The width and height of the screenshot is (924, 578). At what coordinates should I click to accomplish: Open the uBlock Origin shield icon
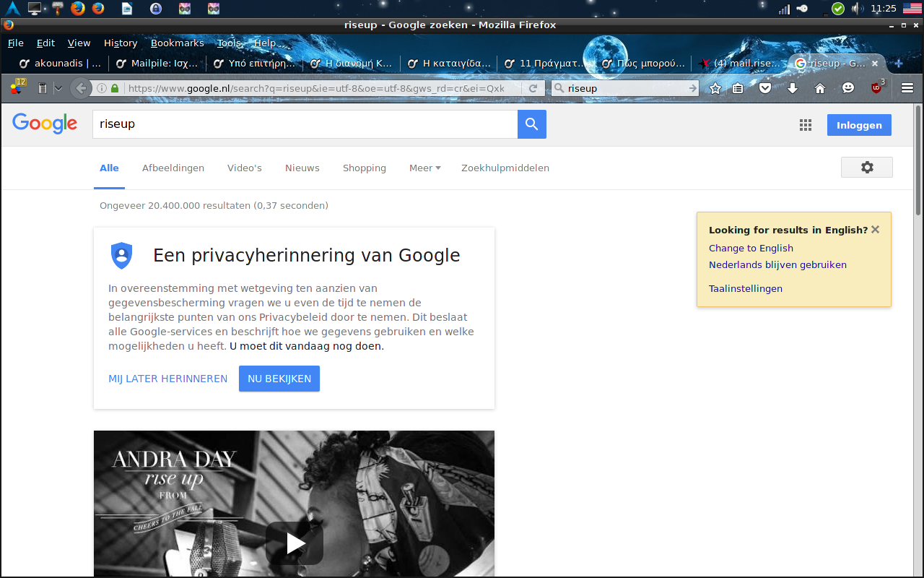(876, 88)
